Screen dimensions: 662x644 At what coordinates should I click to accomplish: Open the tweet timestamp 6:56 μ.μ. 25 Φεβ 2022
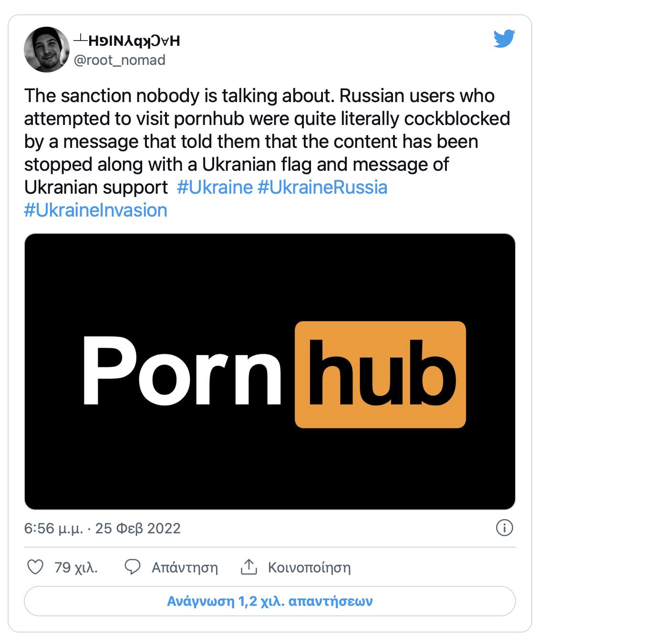103,528
